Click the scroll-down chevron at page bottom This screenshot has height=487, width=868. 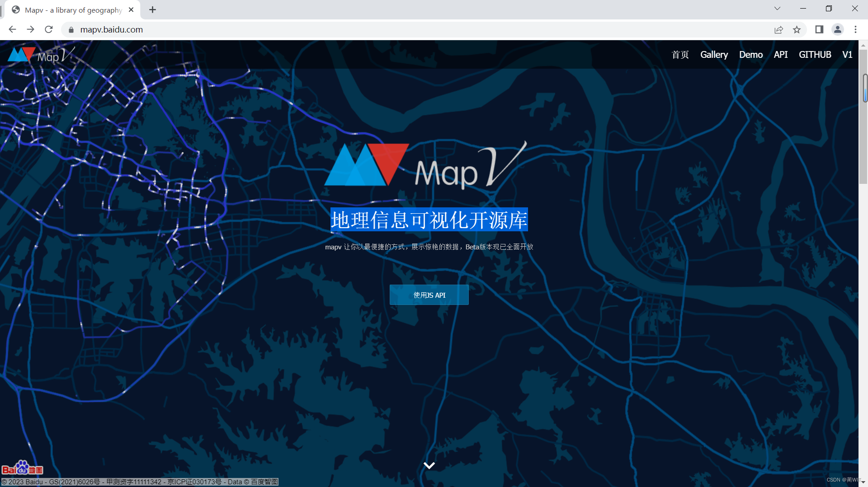pyautogui.click(x=429, y=465)
